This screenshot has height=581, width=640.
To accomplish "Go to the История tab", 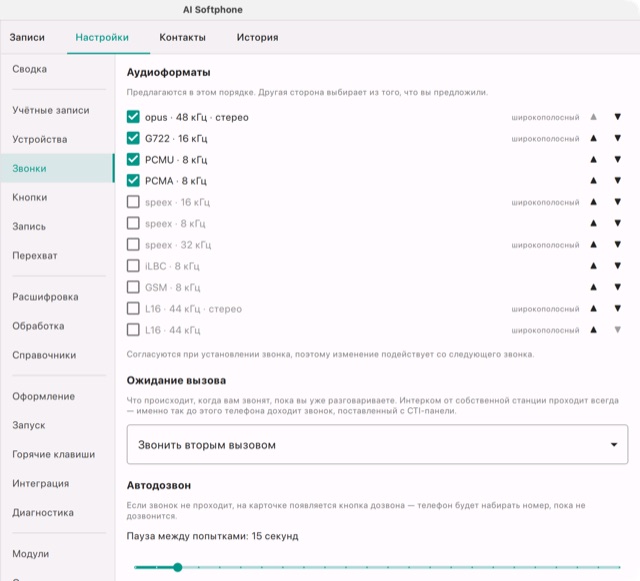I will point(257,37).
